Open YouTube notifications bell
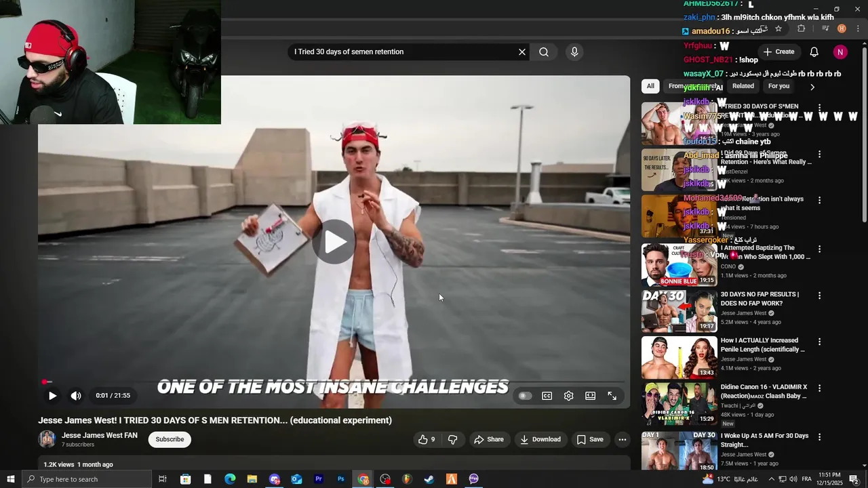The height and width of the screenshot is (488, 868). pos(814,52)
